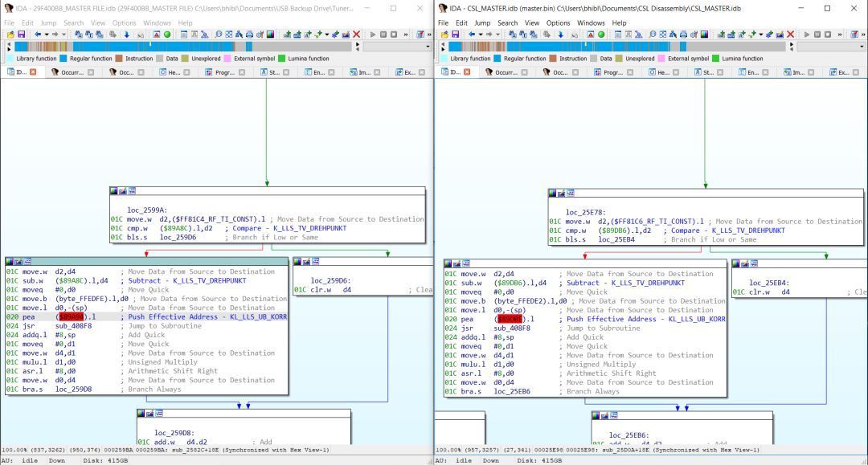Click rainbow color palette icon in CSL_MASTER toolbar
868x465 pixels.
coord(704,35)
